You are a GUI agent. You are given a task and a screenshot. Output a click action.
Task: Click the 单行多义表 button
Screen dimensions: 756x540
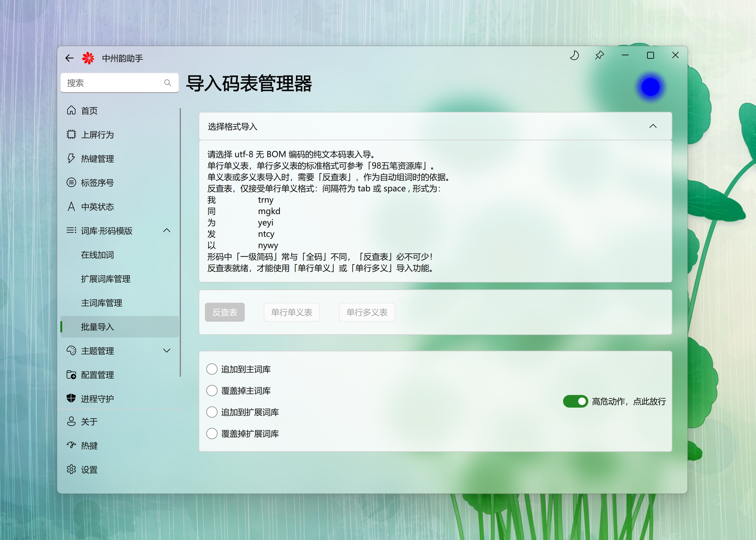click(x=367, y=312)
